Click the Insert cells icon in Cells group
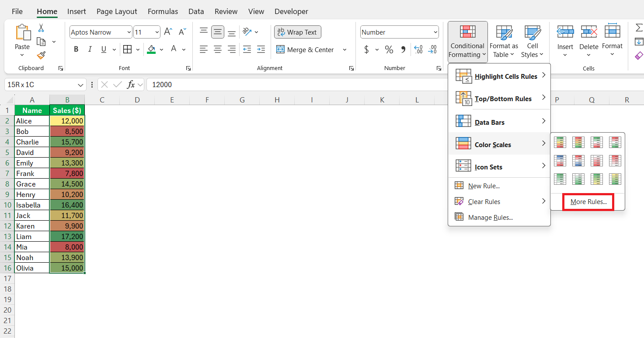This screenshot has height=338, width=644. 565,32
